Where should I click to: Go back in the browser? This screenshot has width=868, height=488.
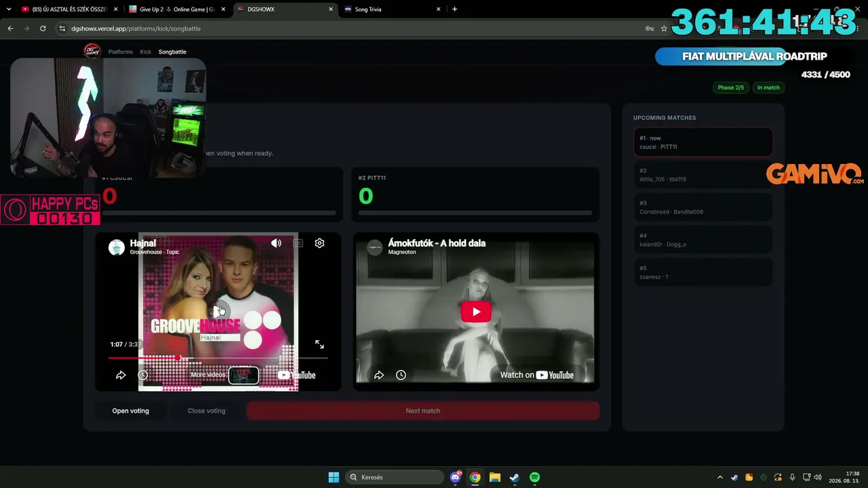point(10,28)
